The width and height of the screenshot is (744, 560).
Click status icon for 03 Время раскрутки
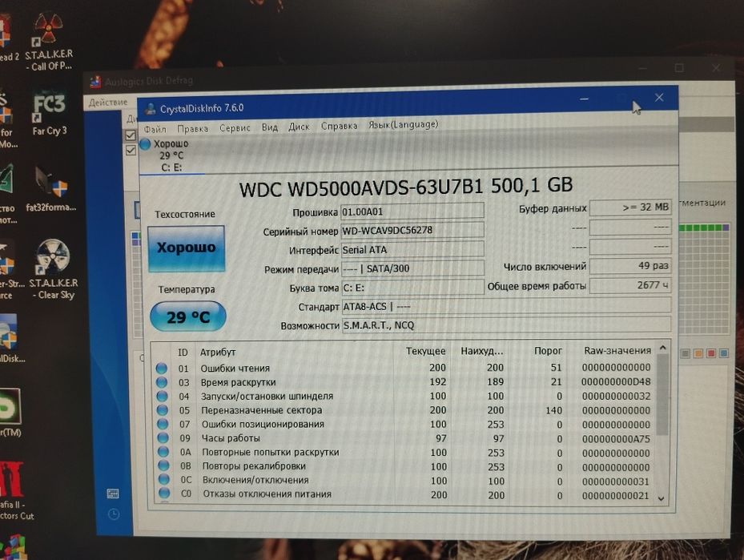tap(162, 382)
